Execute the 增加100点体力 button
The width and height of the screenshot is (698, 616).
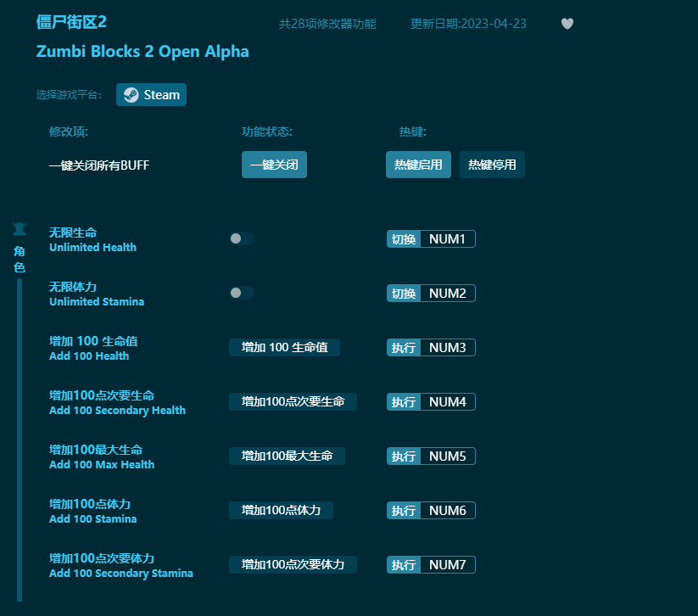point(280,510)
